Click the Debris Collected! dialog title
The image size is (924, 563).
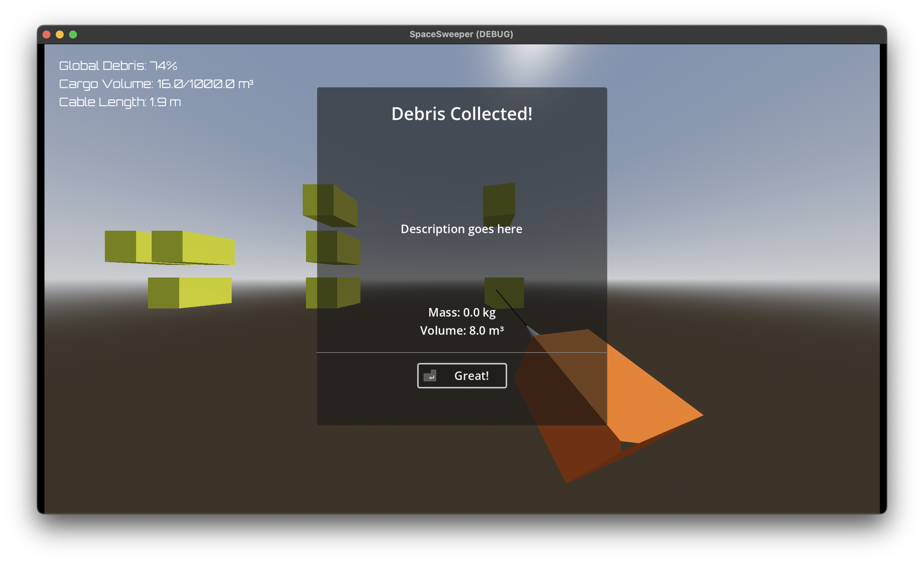(x=462, y=115)
